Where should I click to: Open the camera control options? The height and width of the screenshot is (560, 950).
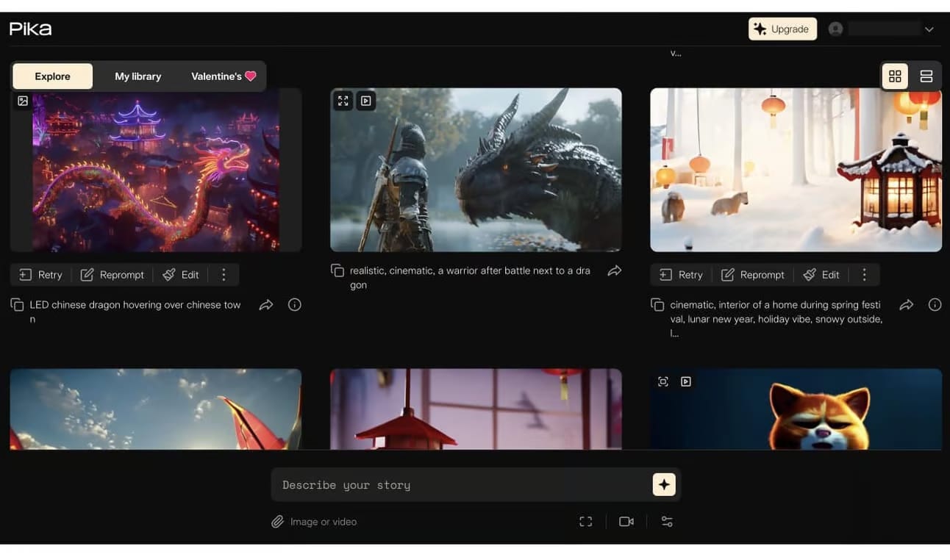tap(626, 522)
